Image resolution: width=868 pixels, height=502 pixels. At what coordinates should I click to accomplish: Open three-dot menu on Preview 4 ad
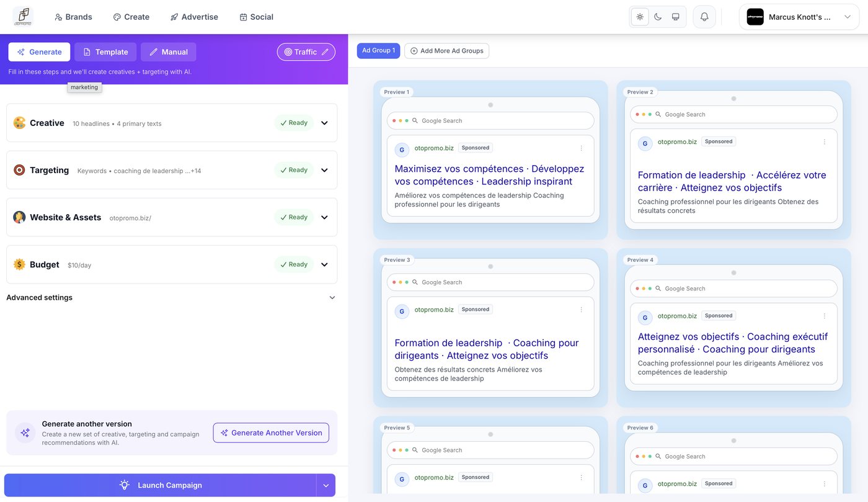[x=824, y=316]
